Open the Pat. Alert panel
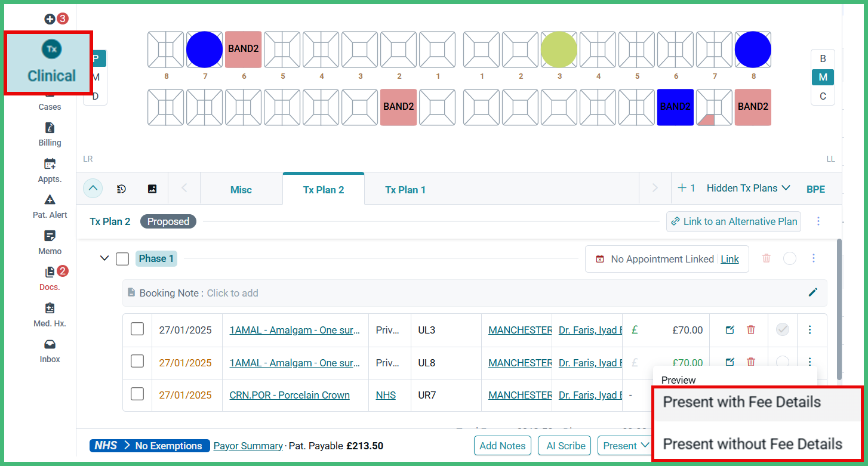868x466 pixels. point(50,206)
